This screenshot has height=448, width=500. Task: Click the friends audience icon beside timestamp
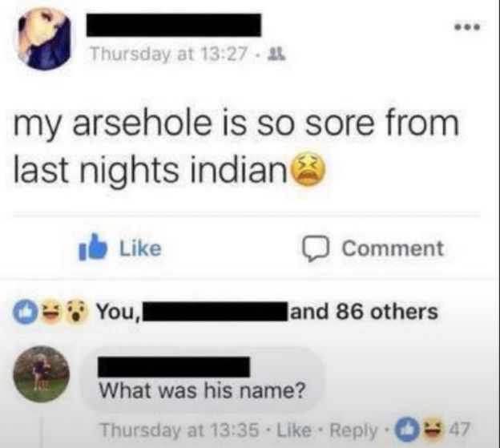pos(280,54)
